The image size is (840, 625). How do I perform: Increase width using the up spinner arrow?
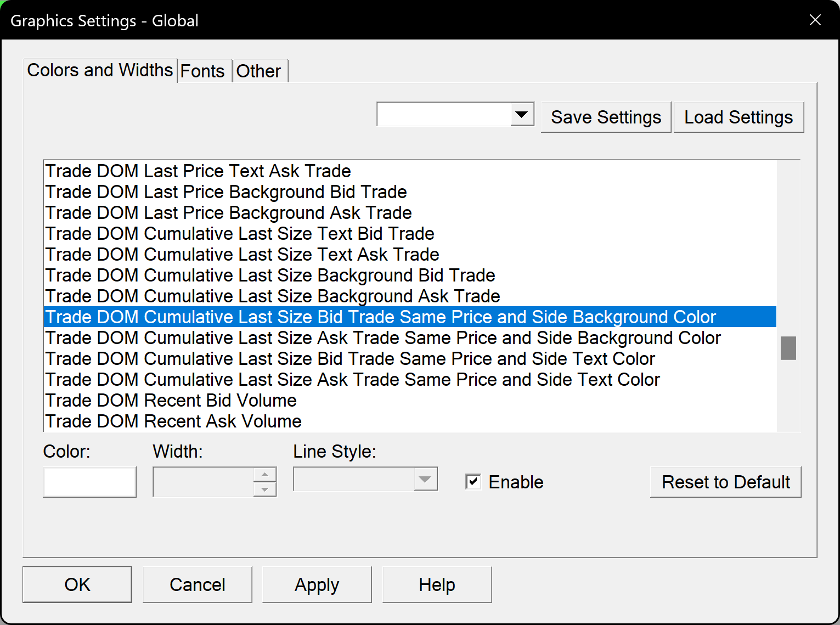pos(265,475)
